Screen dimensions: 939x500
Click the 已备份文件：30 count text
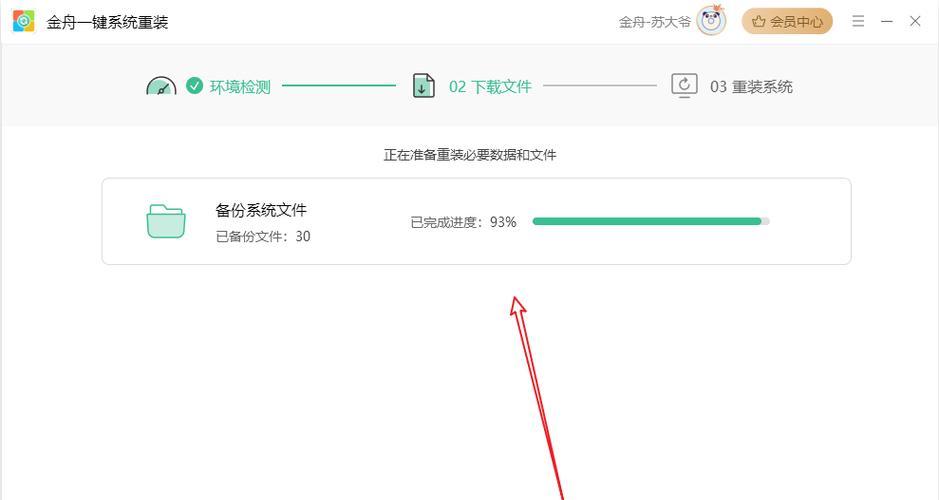(x=263, y=237)
